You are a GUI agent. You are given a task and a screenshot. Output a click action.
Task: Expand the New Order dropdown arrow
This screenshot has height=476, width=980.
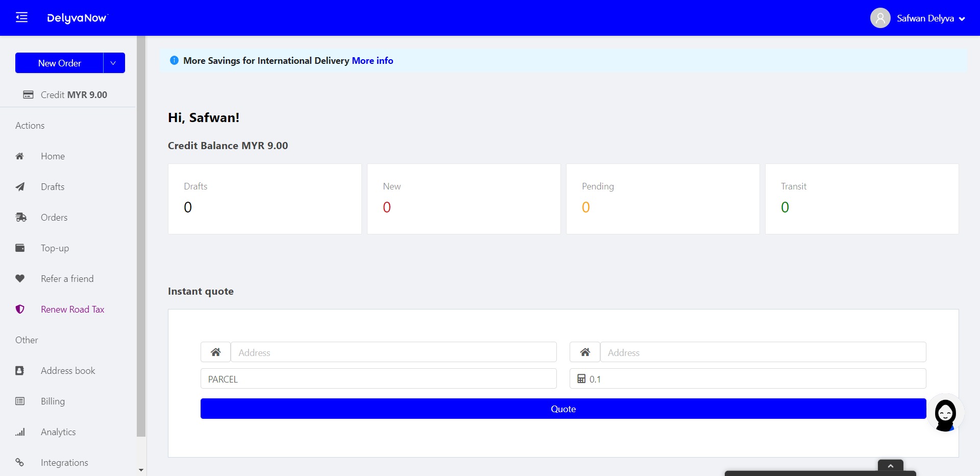[x=114, y=63]
